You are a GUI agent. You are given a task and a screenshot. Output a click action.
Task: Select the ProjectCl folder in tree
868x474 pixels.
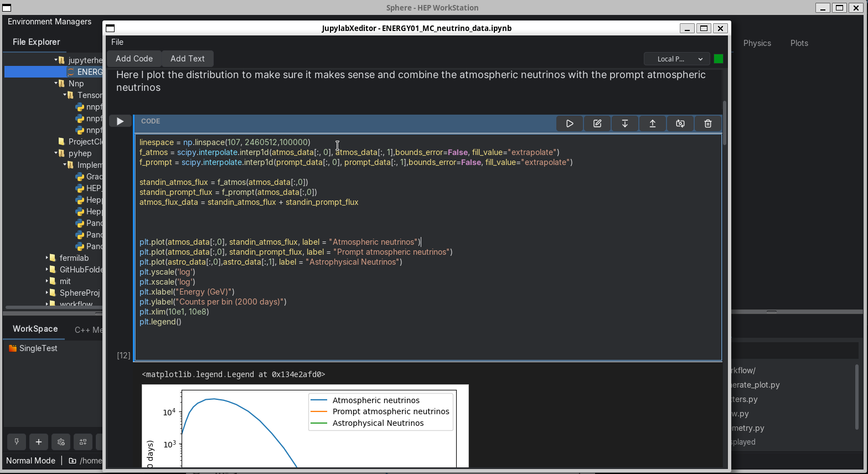86,142
